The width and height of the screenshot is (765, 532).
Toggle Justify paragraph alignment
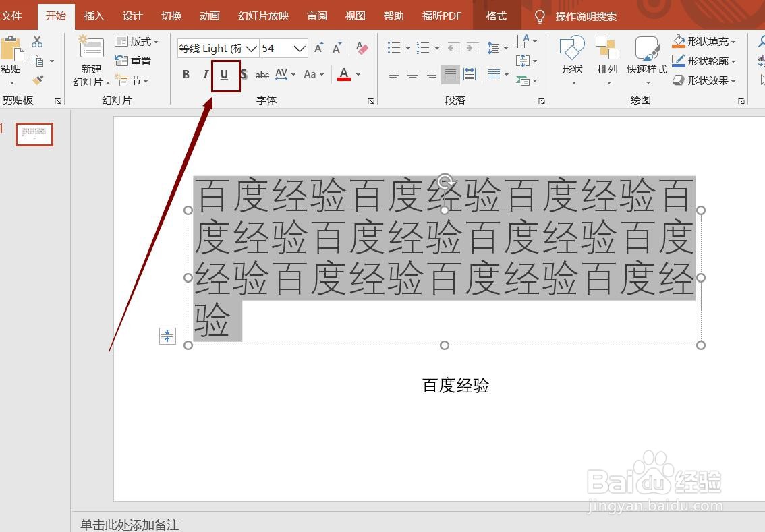(x=451, y=74)
